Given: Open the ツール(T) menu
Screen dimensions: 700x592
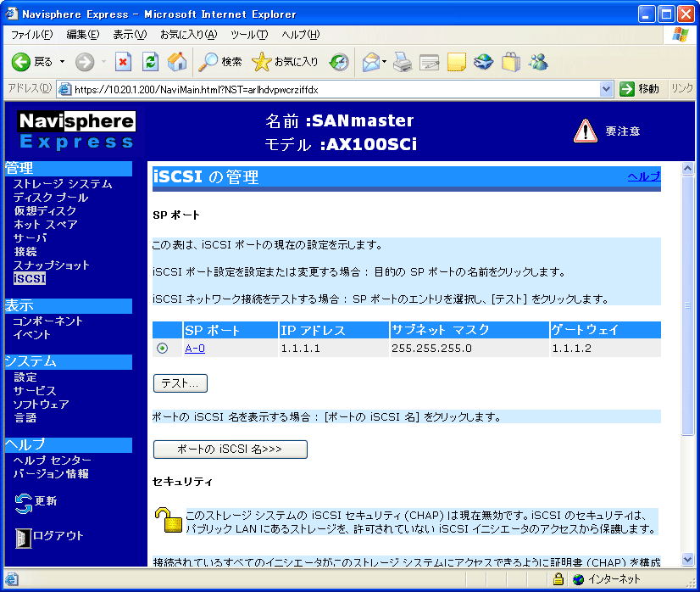Looking at the screenshot, I should point(248,35).
